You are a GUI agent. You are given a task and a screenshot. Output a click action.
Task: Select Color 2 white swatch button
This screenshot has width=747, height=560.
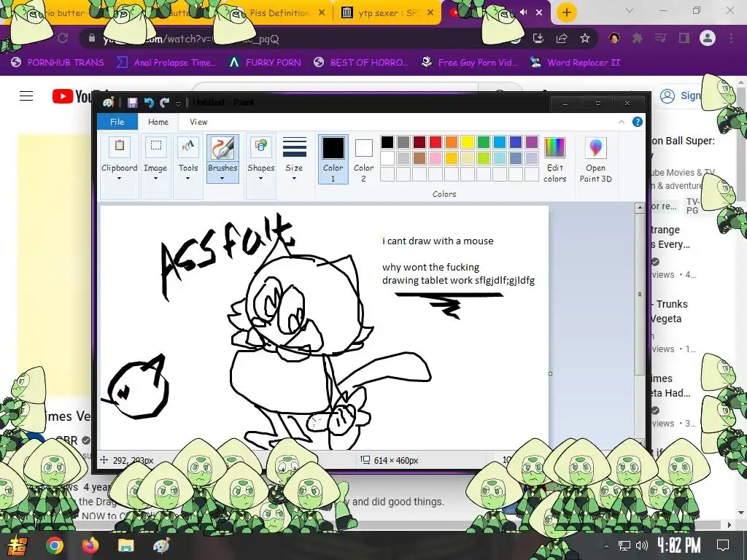pyautogui.click(x=363, y=160)
